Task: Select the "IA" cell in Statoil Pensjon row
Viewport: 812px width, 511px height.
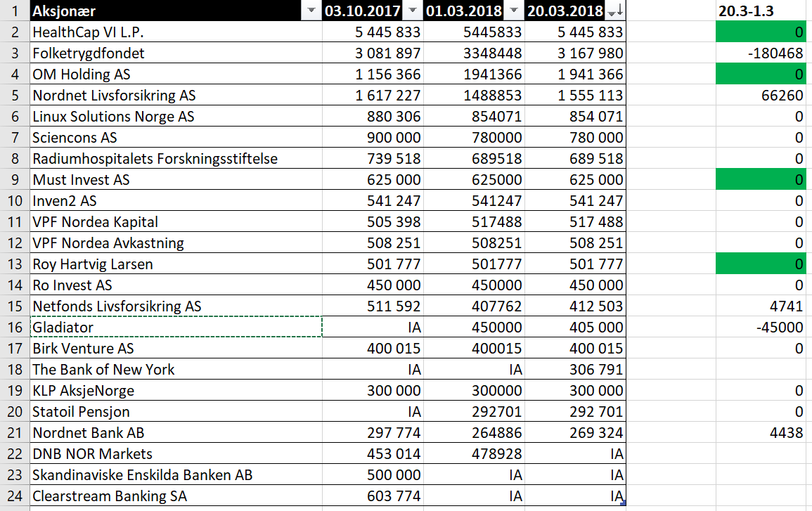Action: 373,412
